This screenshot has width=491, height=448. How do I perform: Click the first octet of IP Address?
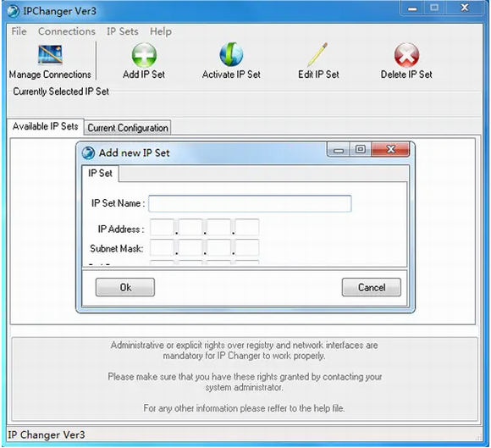tap(162, 227)
